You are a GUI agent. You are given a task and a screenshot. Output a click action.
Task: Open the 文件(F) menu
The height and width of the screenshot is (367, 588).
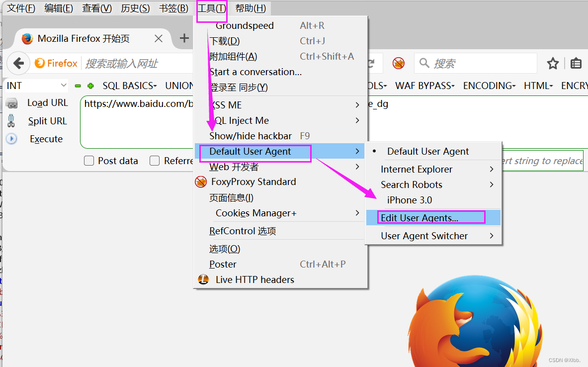click(21, 8)
